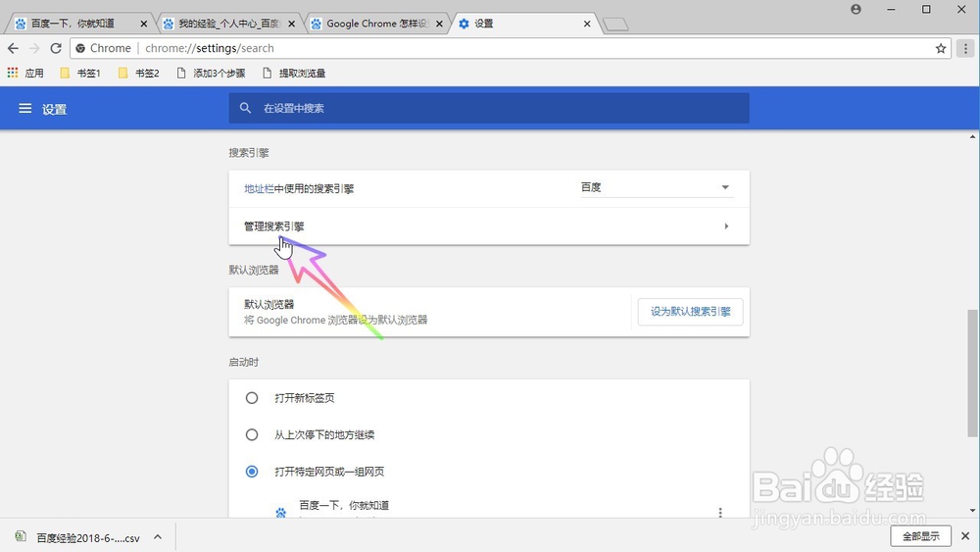Click the Baidu paw icon of the startup page entry
980x552 pixels.
pyautogui.click(x=280, y=513)
